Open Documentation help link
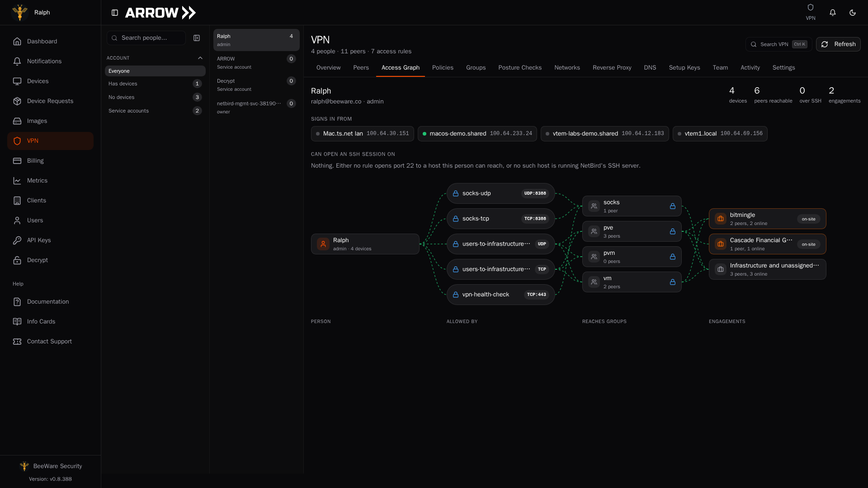Image resolution: width=868 pixels, height=488 pixels. click(x=50, y=302)
